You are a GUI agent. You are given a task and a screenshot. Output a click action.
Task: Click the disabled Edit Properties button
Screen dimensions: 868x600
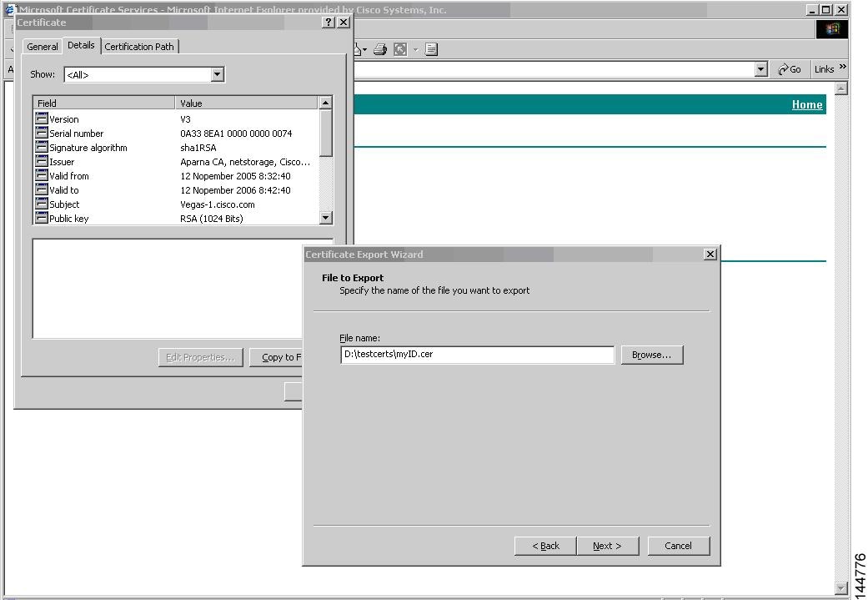[200, 357]
